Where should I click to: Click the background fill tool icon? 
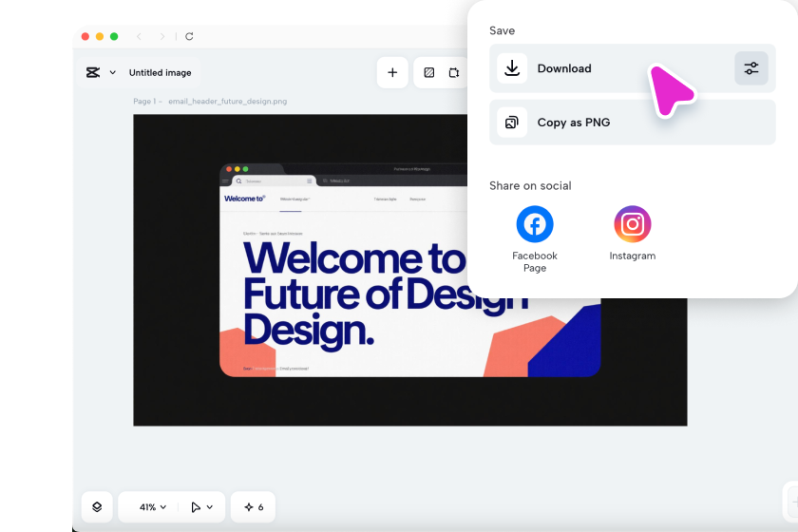pyautogui.click(x=429, y=73)
